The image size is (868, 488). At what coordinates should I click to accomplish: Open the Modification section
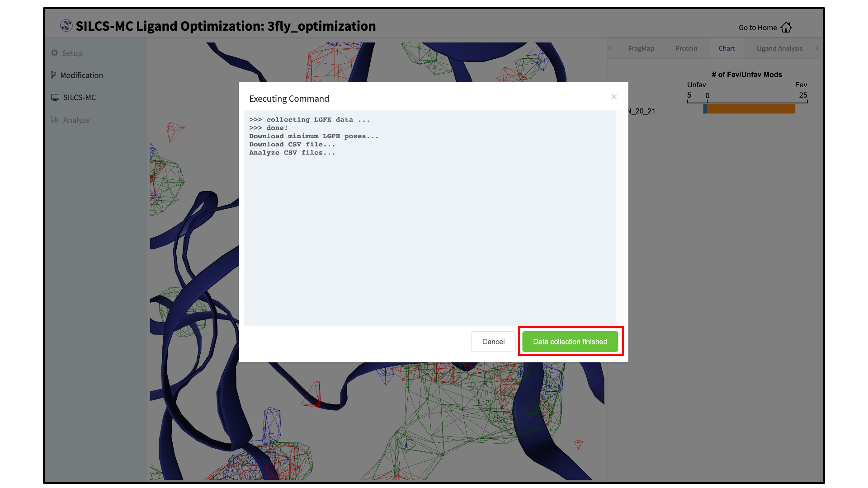[77, 75]
